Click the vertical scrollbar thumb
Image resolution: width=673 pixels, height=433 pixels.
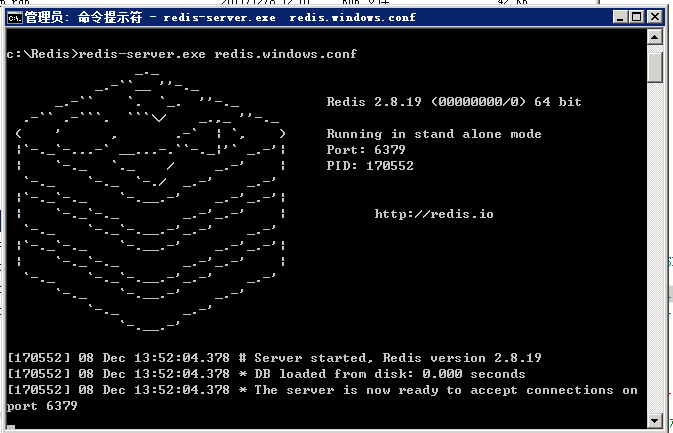coord(655,67)
